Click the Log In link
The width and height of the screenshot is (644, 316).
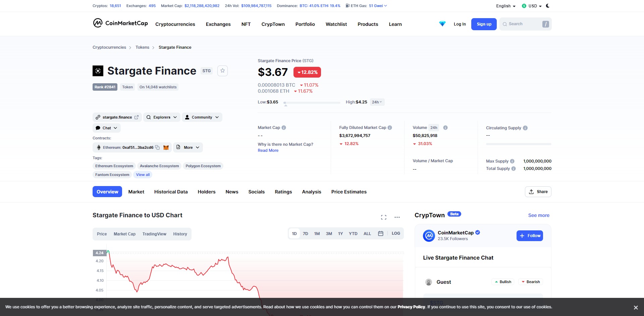pos(460,24)
